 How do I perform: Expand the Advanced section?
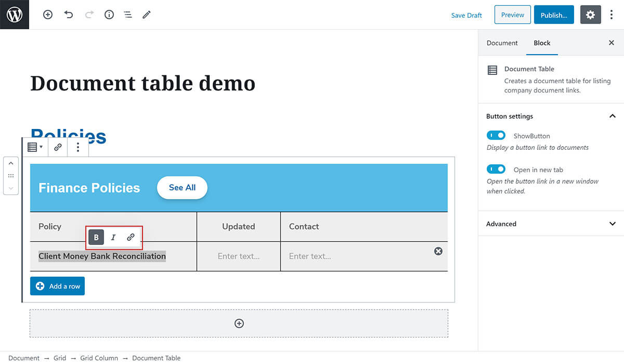(x=612, y=224)
